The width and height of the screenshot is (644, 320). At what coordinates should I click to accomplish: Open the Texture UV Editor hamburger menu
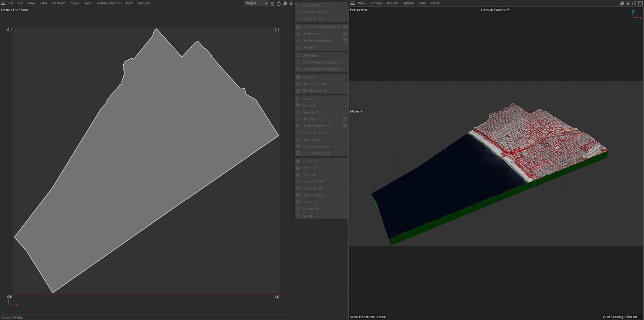coord(3,3)
